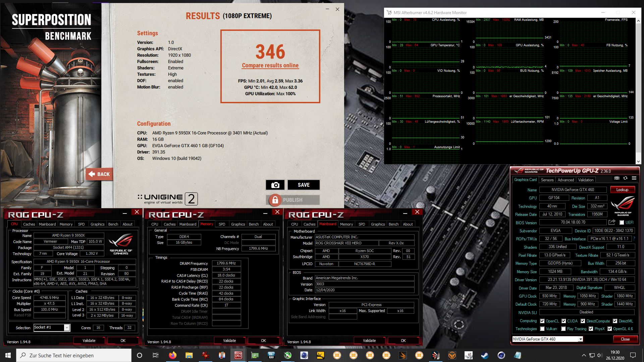This screenshot has width=644, height=362.
Task: Switch to Advanced tab in GPU-Z
Action: coord(566,180)
